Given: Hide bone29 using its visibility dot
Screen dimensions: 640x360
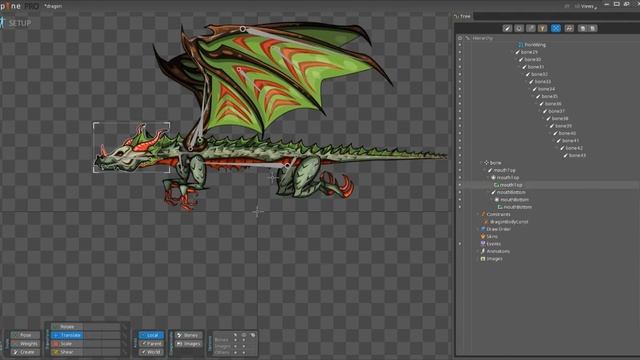Looking at the screenshot, I should pyautogui.click(x=460, y=52).
